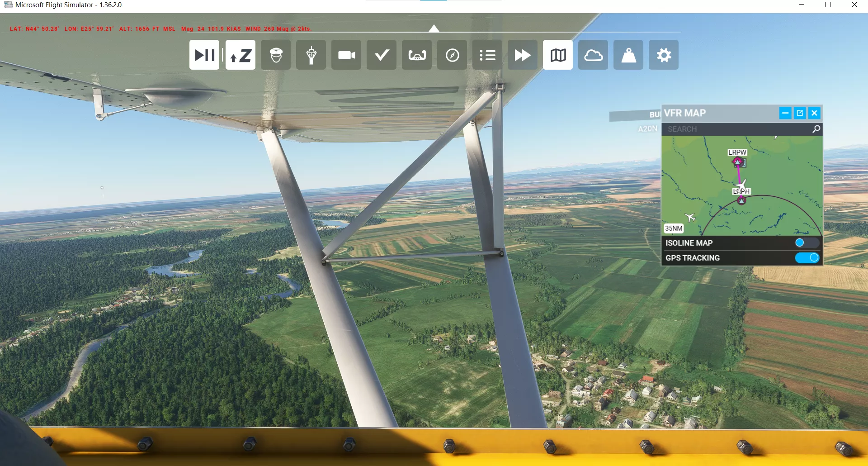
Task: Click the VFR map search magnifier icon
Action: click(x=816, y=129)
